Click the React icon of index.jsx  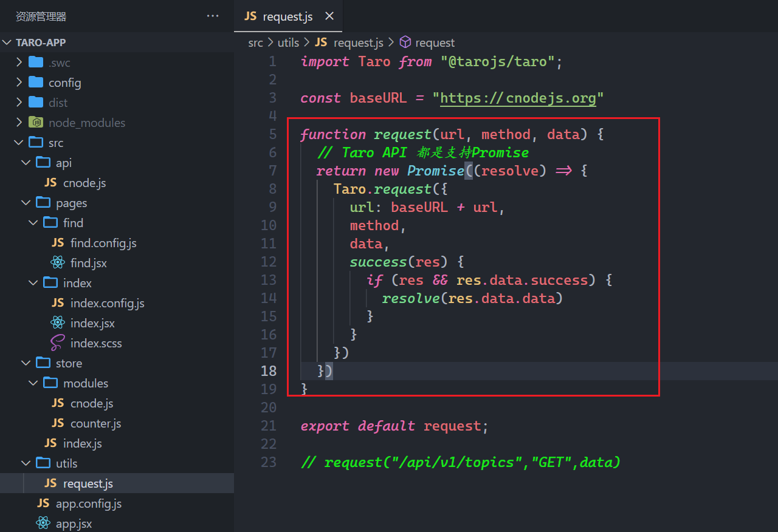58,323
